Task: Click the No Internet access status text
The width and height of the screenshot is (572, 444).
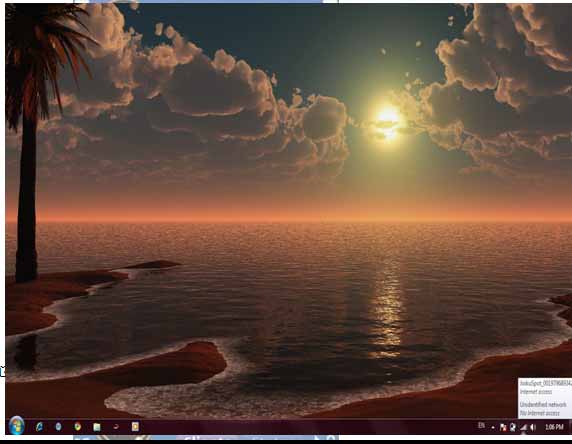Action: click(x=540, y=413)
